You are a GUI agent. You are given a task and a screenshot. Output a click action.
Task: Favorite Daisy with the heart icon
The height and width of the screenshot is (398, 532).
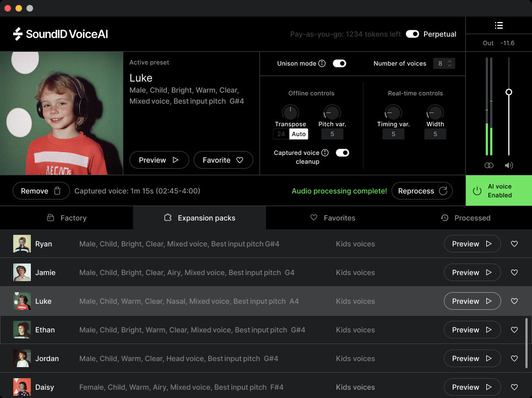coord(514,387)
